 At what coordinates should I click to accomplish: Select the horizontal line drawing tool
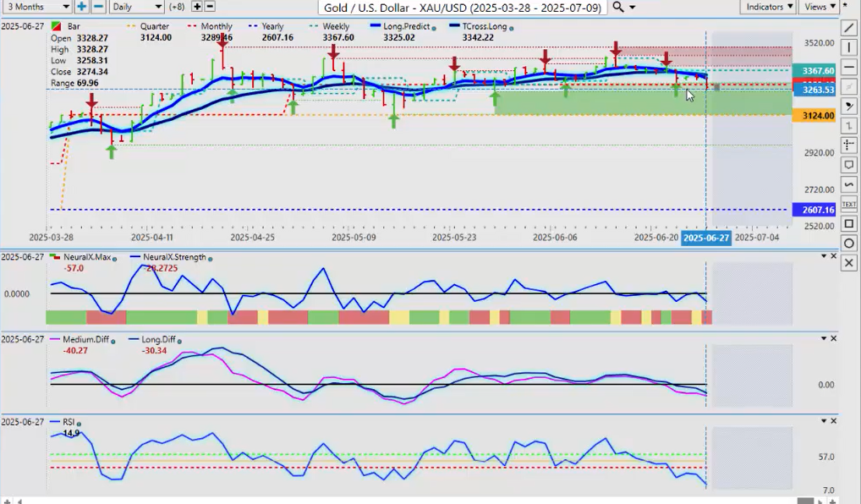coord(849,68)
